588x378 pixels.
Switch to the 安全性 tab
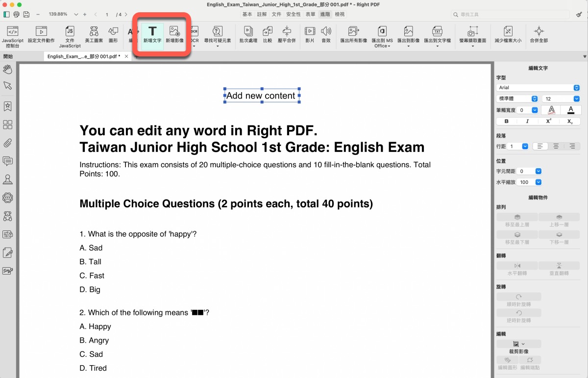(x=294, y=14)
